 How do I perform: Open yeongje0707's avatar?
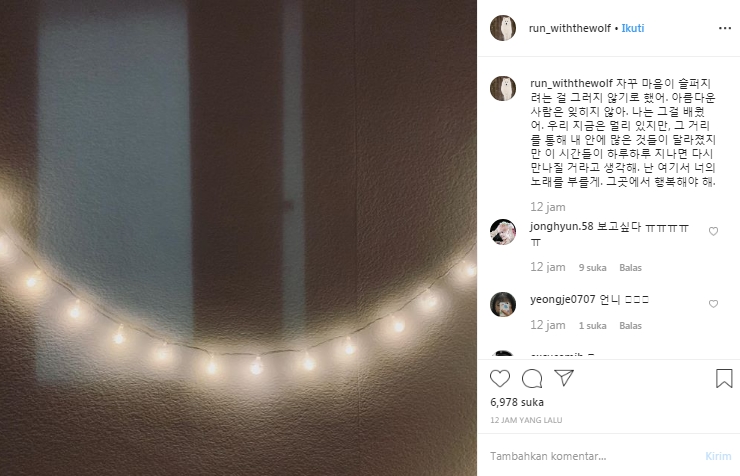click(x=503, y=304)
